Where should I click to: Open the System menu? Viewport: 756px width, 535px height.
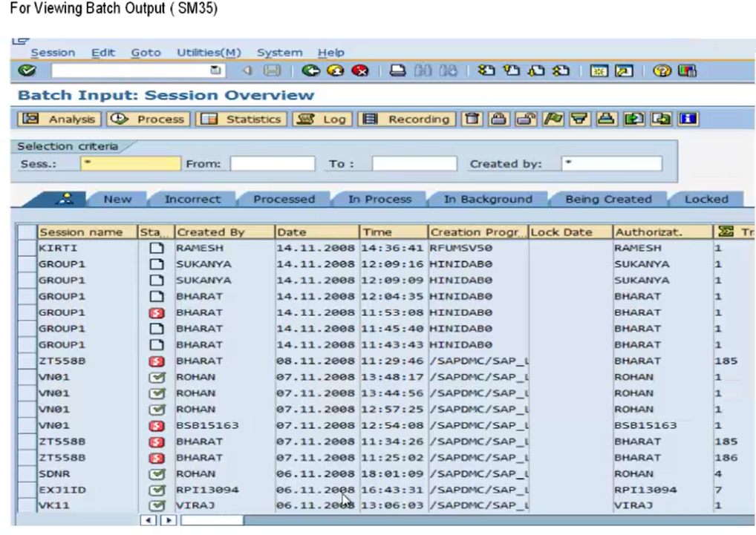click(x=280, y=53)
